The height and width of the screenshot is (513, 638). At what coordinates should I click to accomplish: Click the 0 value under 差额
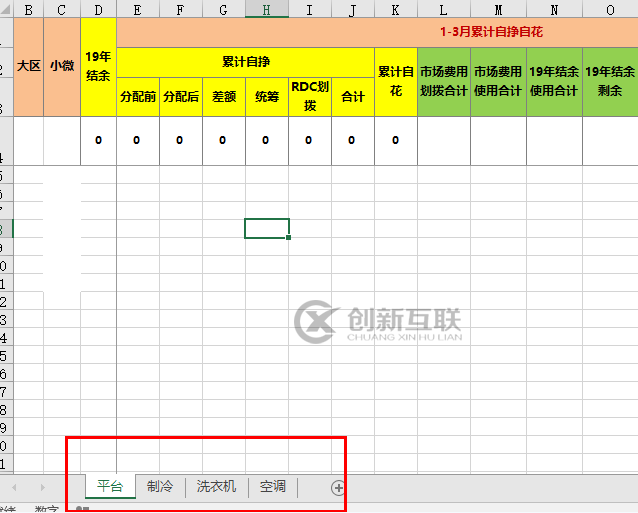(224, 141)
